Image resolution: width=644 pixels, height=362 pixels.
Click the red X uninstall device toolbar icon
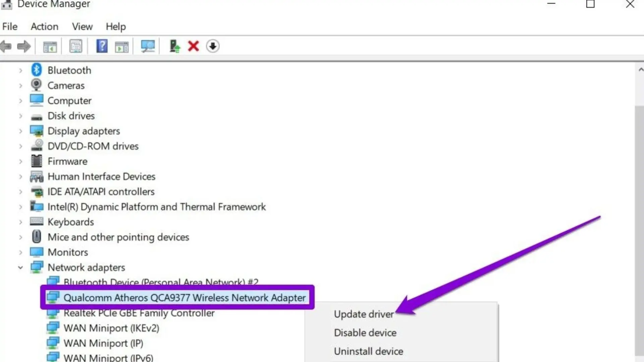(194, 46)
